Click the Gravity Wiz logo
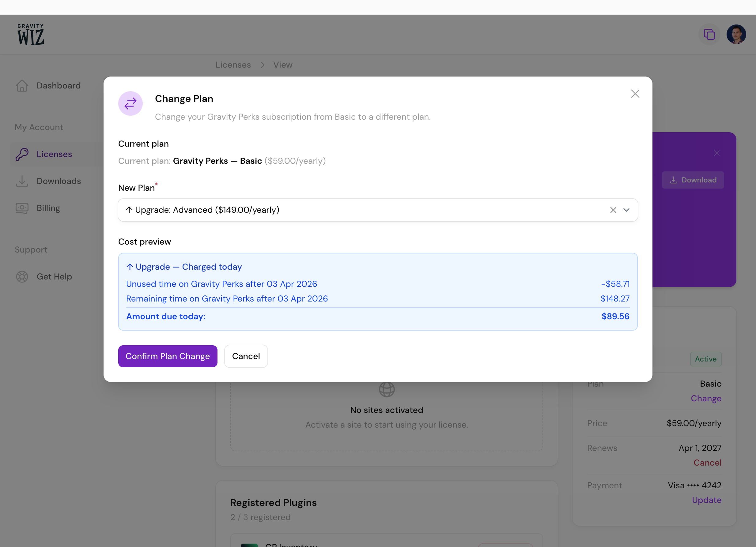756x547 pixels. (x=31, y=34)
